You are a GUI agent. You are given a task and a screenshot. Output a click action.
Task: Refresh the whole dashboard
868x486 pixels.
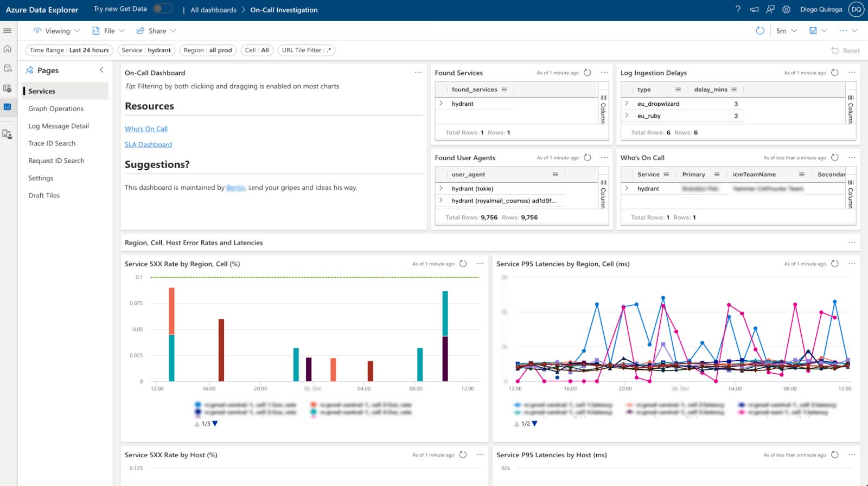[x=760, y=31]
